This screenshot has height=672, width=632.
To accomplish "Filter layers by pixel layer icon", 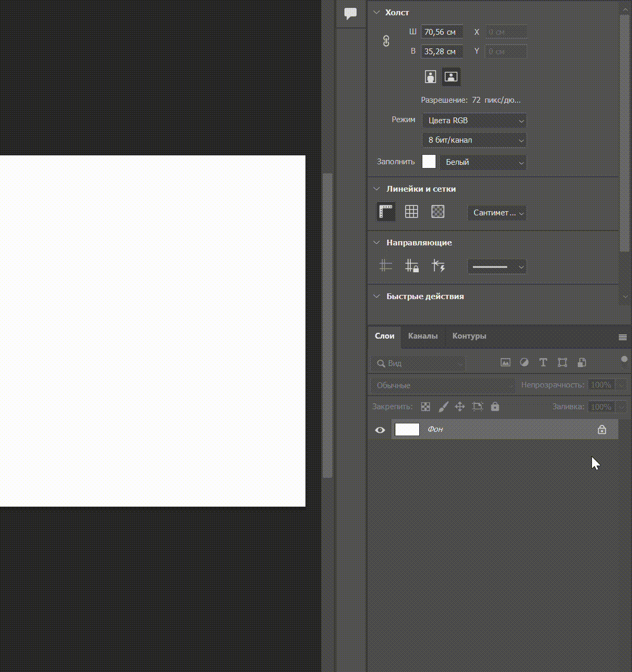I will (x=506, y=362).
